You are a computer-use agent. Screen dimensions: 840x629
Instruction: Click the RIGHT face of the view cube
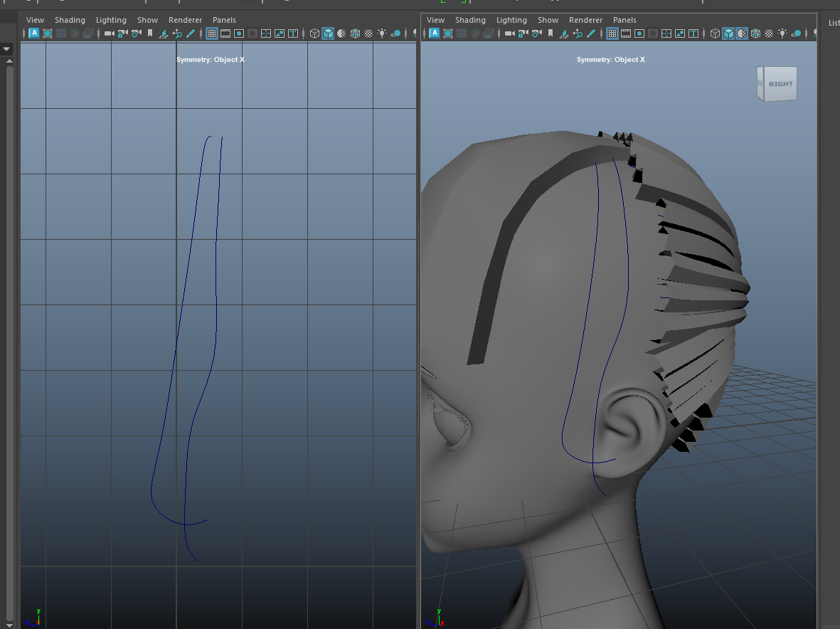(780, 84)
